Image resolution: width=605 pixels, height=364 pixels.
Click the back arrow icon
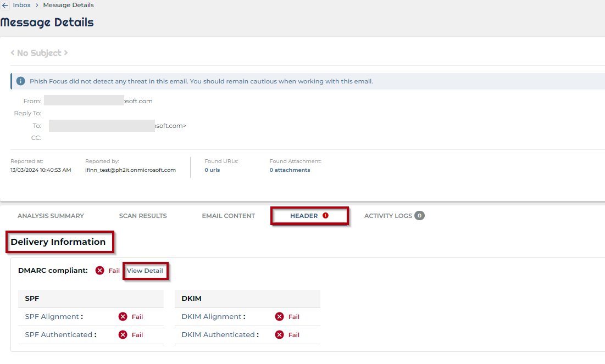tap(5, 5)
